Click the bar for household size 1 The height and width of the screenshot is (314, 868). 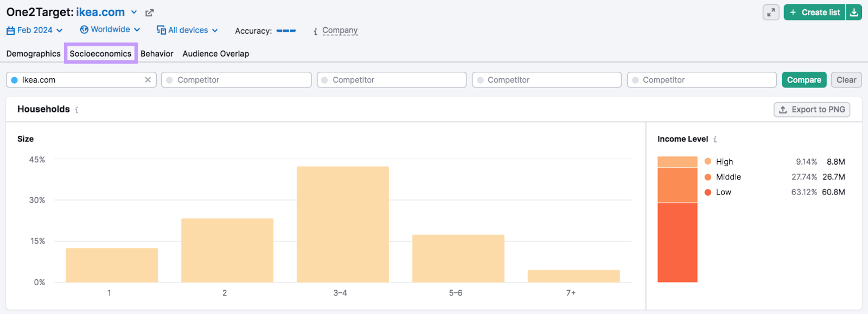(x=112, y=265)
